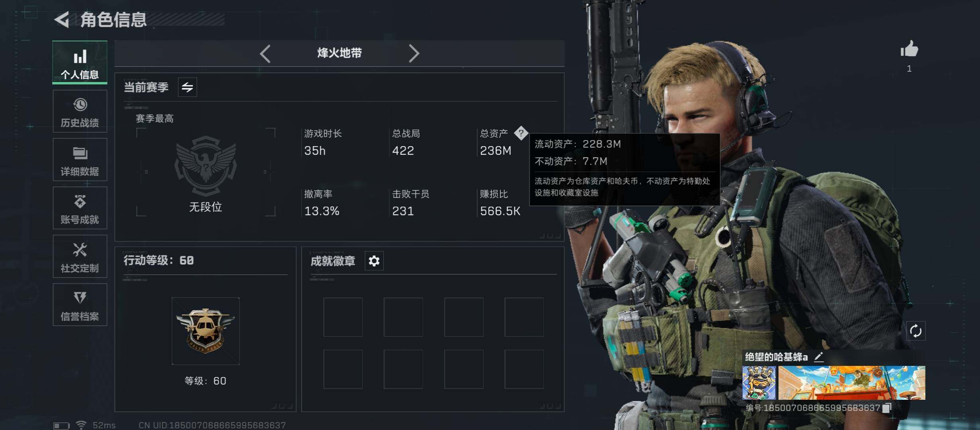Open achievement badge settings gear

(374, 261)
